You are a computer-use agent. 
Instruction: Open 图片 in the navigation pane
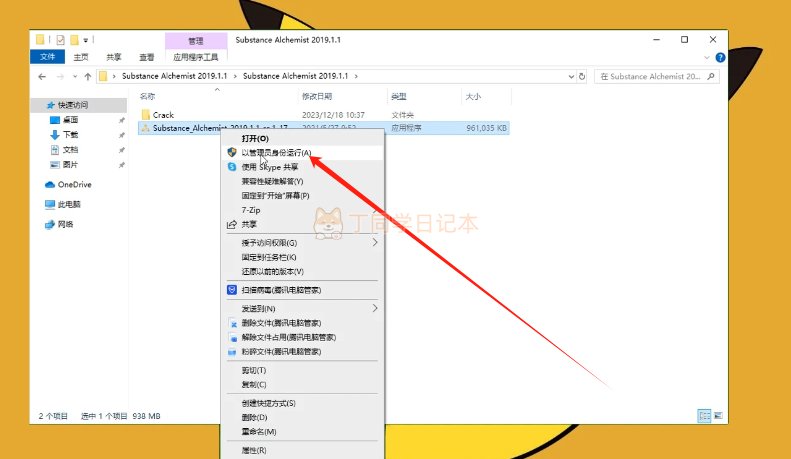tap(70, 165)
